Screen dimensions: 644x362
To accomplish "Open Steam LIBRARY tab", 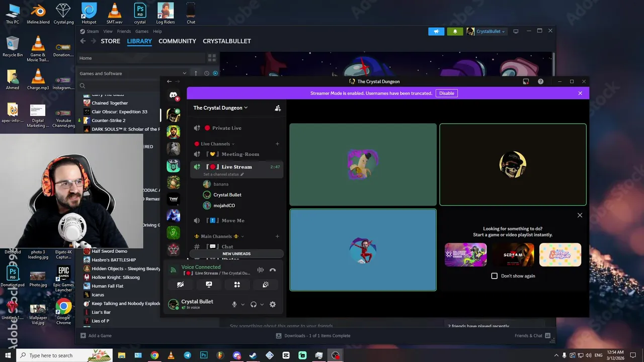I will tap(139, 41).
